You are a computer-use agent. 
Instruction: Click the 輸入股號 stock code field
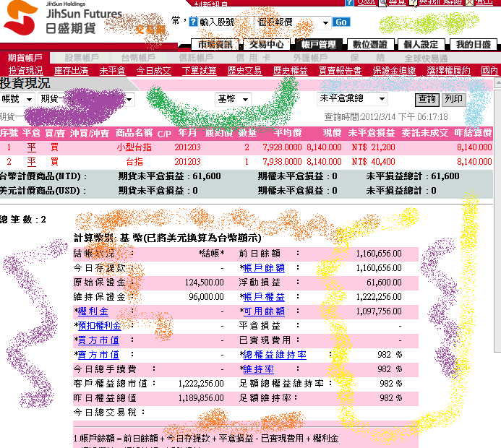coord(226,22)
